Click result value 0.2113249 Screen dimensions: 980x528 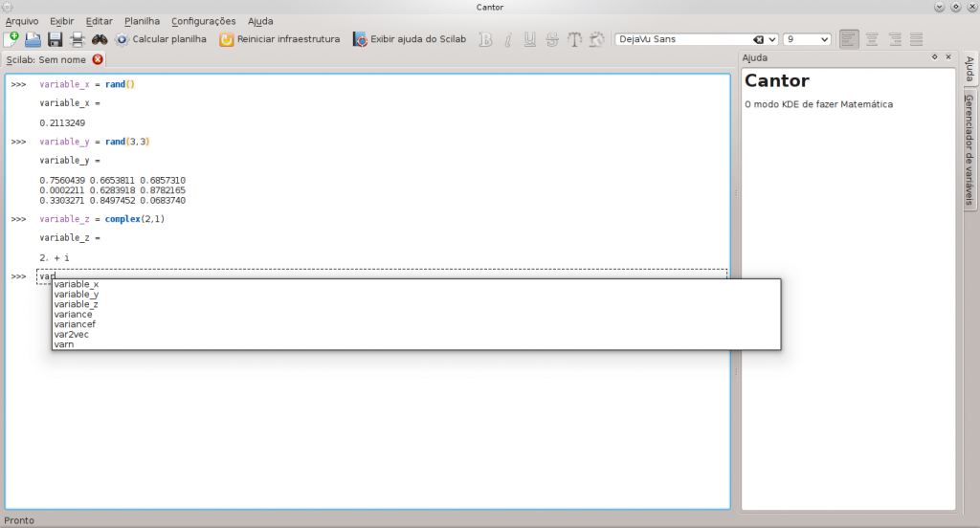62,123
